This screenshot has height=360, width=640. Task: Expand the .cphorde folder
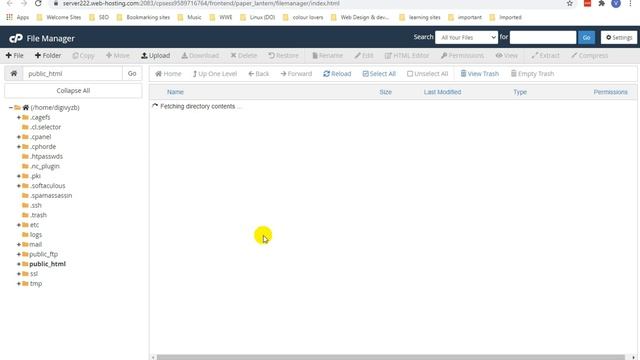click(19, 147)
